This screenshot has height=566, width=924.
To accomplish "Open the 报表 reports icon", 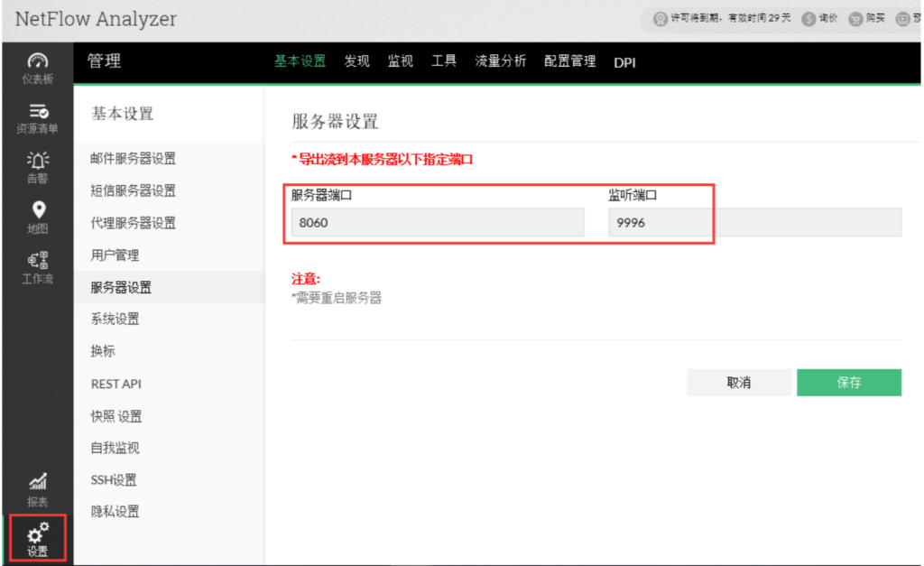I will point(38,490).
